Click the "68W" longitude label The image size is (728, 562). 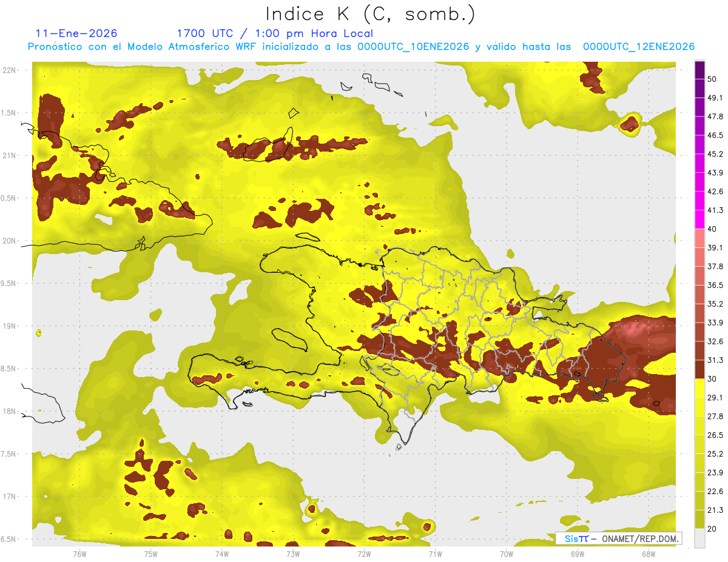point(649,554)
